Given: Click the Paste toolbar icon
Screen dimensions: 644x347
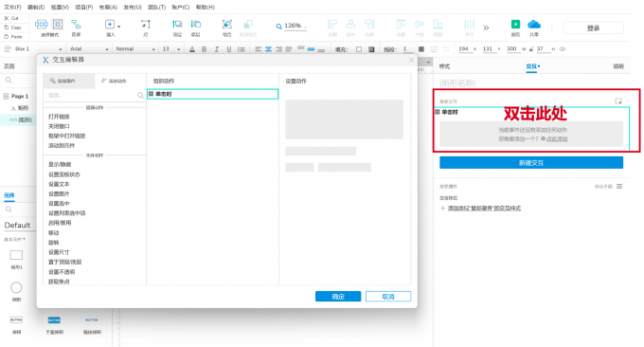Looking at the screenshot, I should tap(7, 37).
